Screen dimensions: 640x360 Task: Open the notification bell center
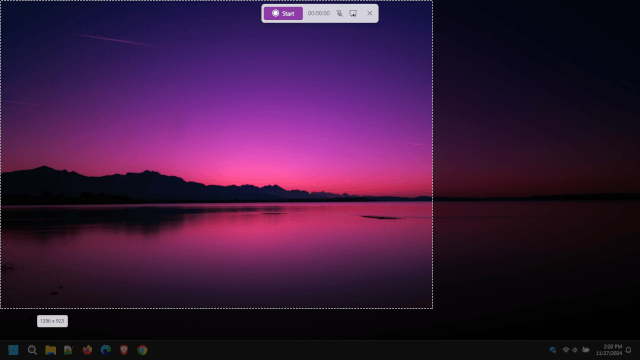[629, 350]
